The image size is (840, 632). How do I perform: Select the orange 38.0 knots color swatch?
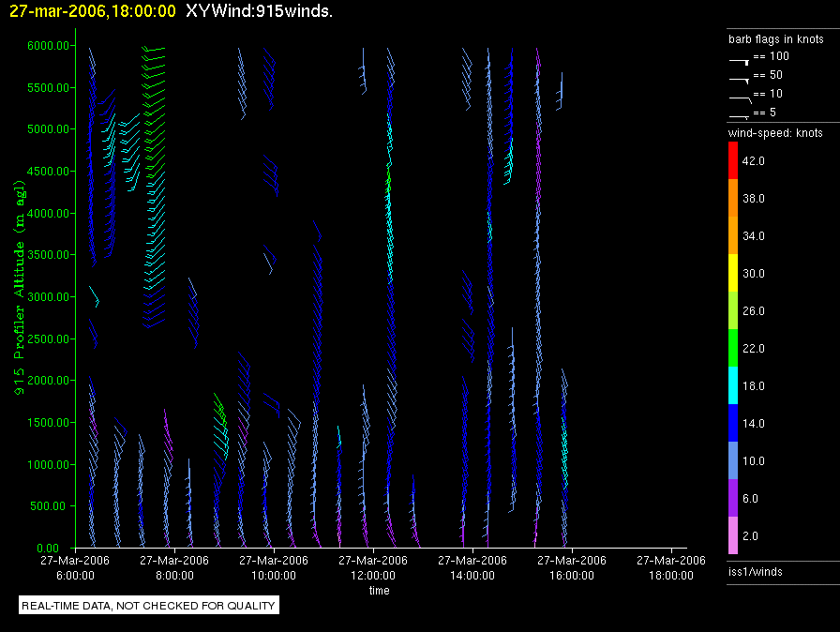click(x=734, y=198)
